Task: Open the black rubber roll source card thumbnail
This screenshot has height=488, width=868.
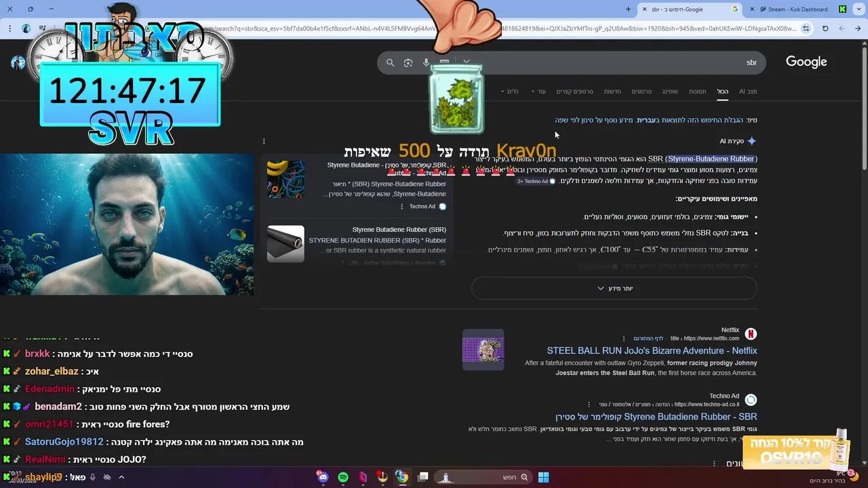Action: 285,244
